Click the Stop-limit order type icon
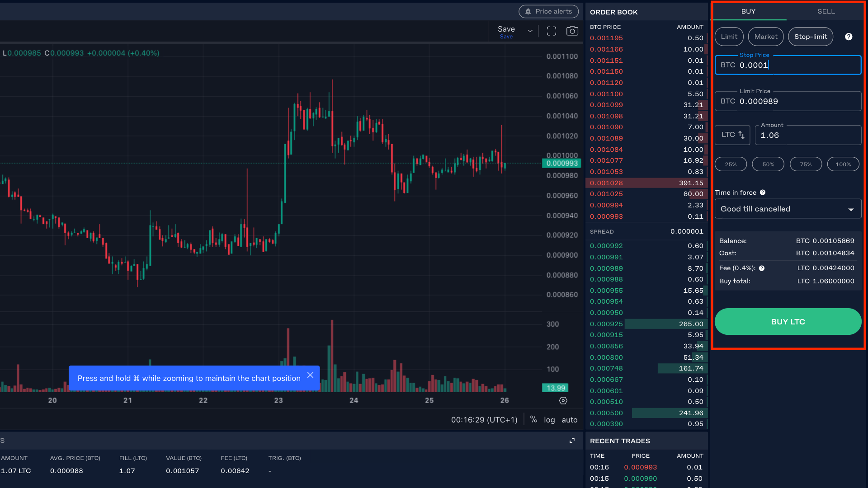Screen dimensions: 868x488 pyautogui.click(x=811, y=37)
